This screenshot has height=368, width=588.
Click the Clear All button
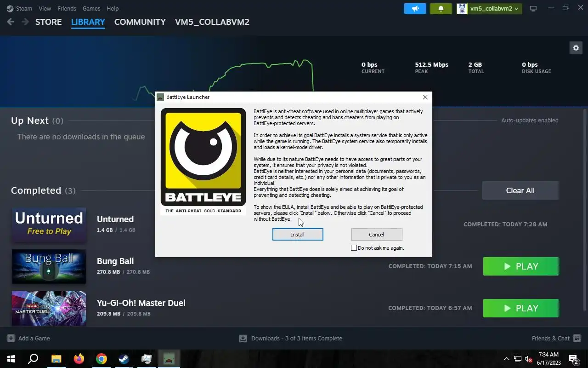[x=520, y=190]
